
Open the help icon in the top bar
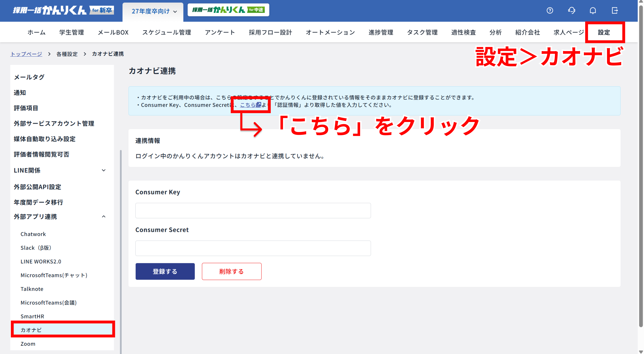click(x=550, y=11)
